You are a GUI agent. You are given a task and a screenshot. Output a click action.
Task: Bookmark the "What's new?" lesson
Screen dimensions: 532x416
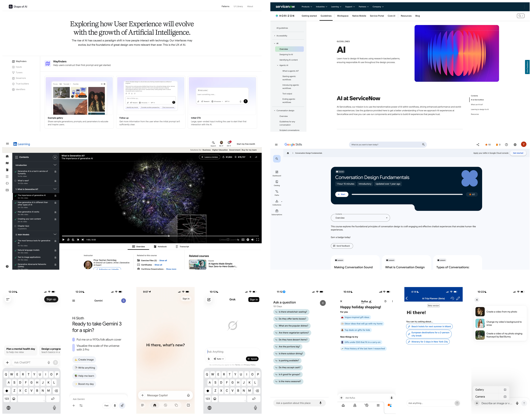click(x=55, y=181)
